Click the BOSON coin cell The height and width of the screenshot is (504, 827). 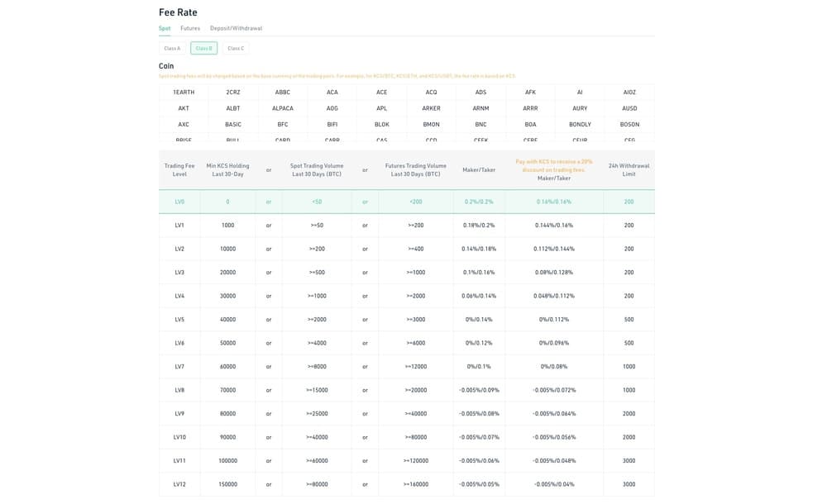[629, 125]
